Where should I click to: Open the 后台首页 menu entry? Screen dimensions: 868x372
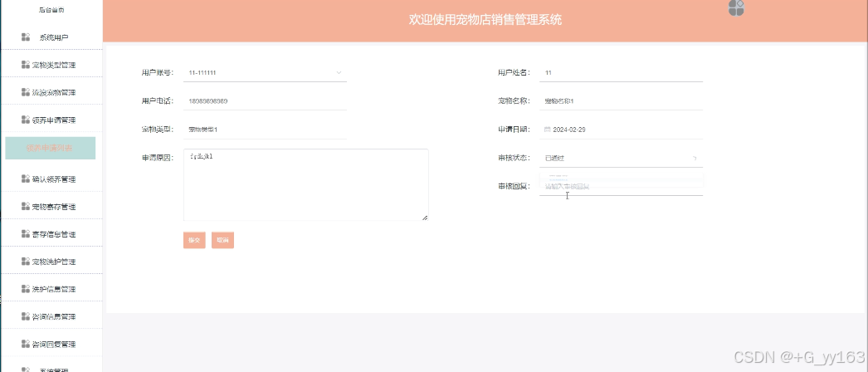[51, 9]
